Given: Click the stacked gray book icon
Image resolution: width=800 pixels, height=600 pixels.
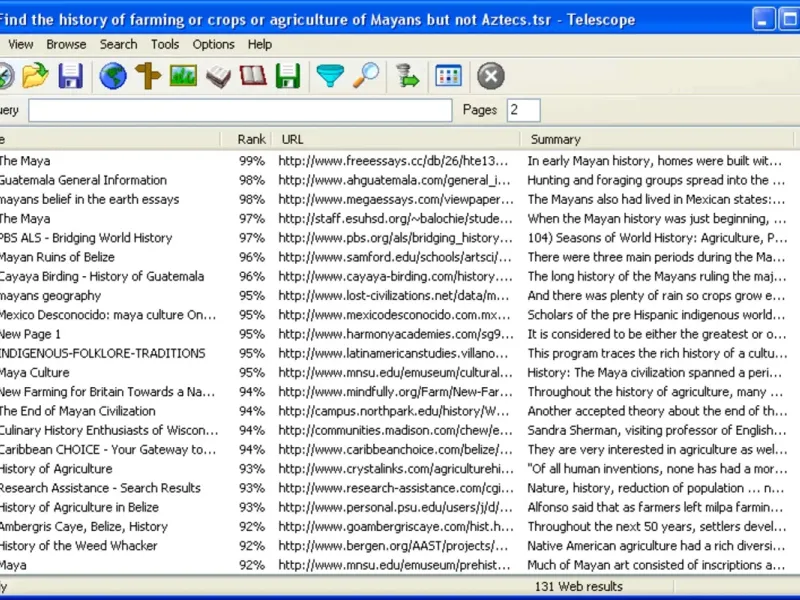Looking at the screenshot, I should (218, 77).
